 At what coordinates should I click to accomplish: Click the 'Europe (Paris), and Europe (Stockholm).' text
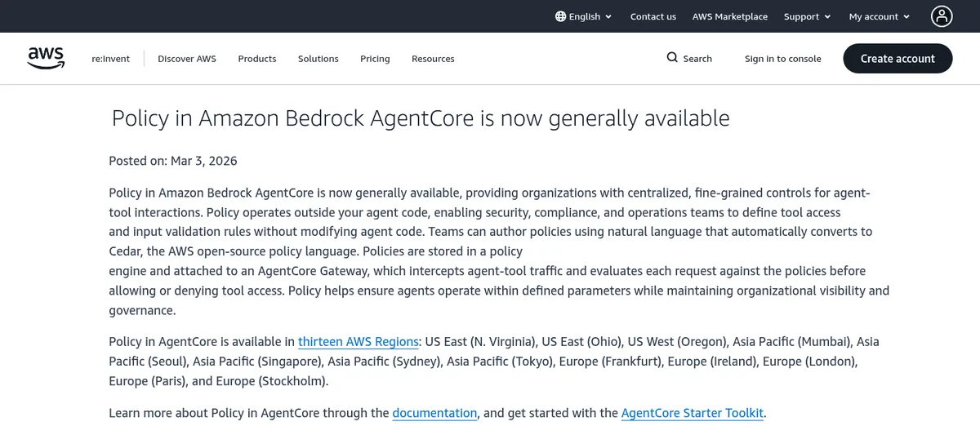coord(219,381)
